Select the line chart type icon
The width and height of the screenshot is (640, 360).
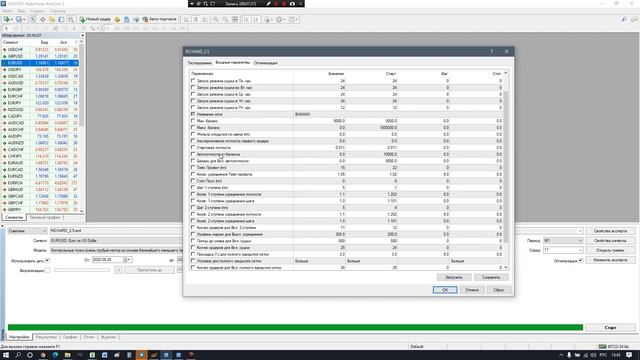tap(205, 19)
